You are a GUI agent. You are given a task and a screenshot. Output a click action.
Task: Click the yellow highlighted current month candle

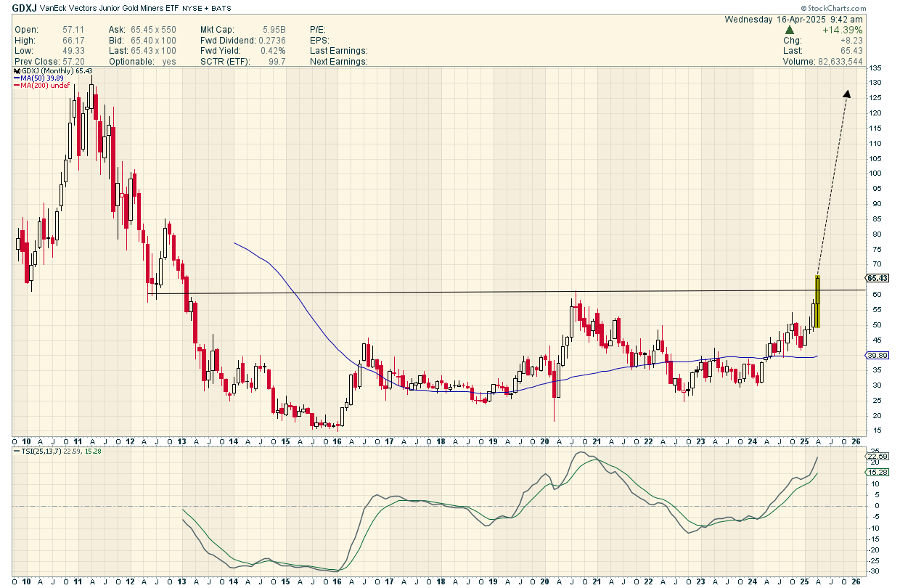pyautogui.click(x=817, y=301)
